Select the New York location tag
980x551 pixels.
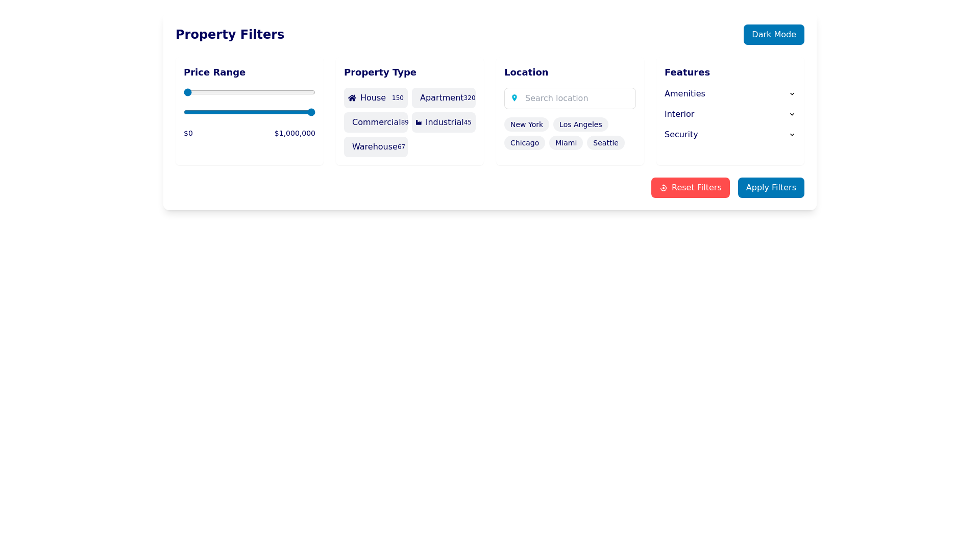point(526,124)
